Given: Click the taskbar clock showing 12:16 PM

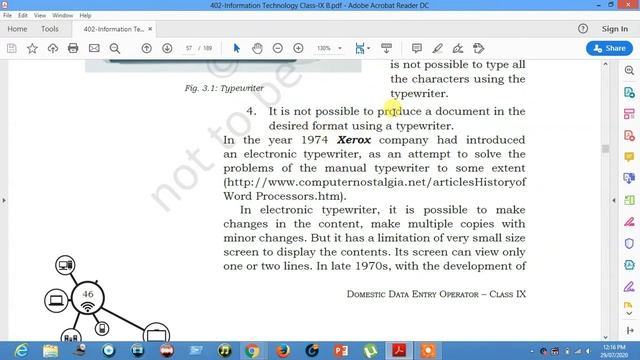Looking at the screenshot, I should [613, 351].
